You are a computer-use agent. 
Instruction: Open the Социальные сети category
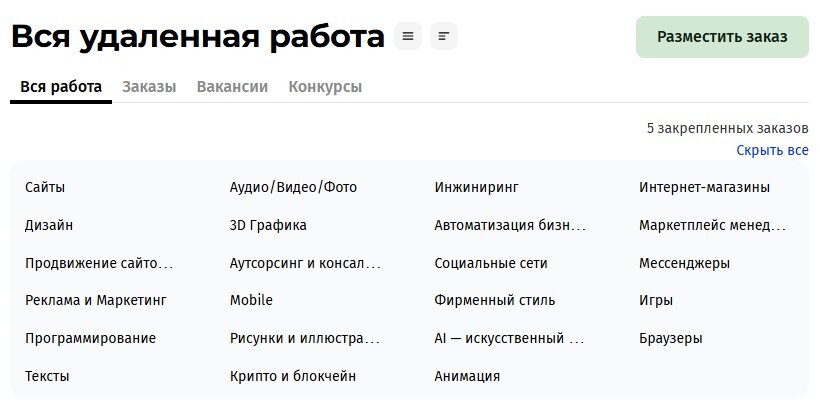491,263
